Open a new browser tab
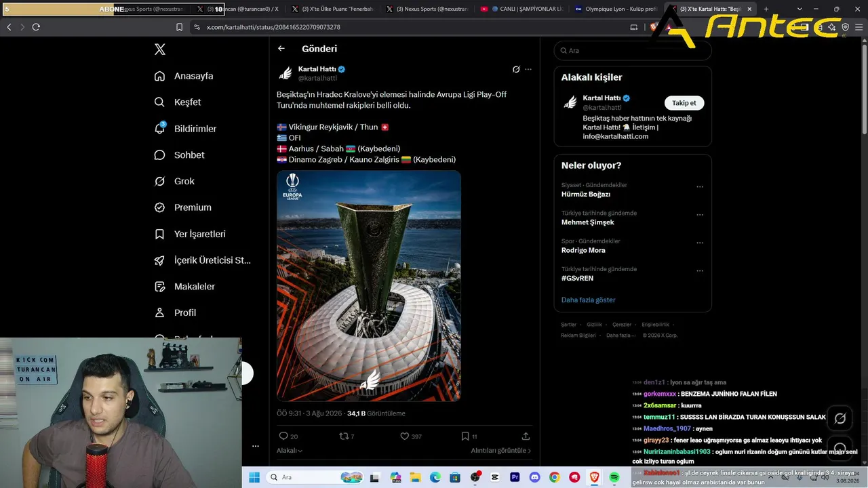Image resolution: width=868 pixels, height=488 pixels. pos(766,9)
